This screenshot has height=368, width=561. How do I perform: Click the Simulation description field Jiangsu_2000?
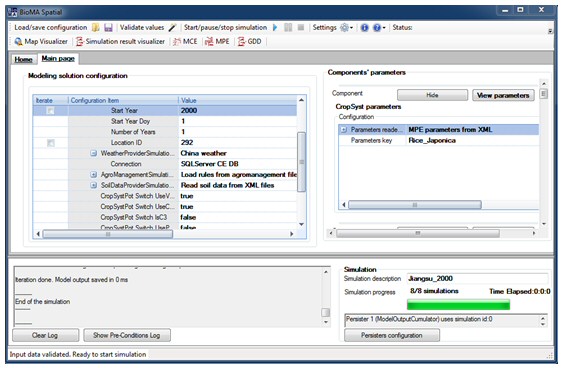pos(477,279)
